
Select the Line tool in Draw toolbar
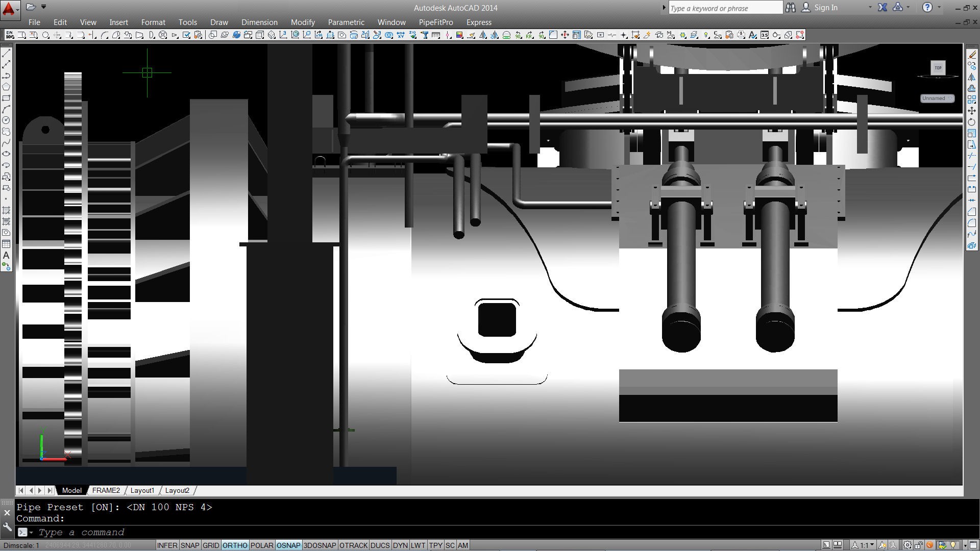click(x=6, y=53)
